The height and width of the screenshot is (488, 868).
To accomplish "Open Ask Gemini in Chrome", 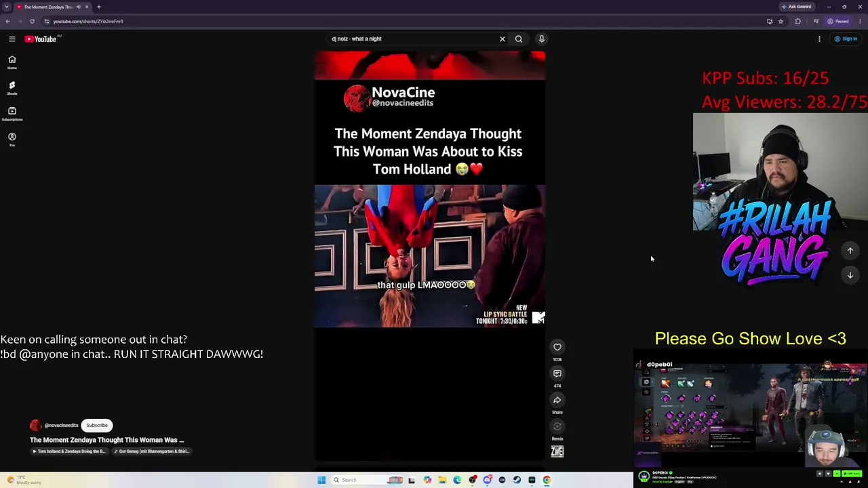I will click(796, 7).
